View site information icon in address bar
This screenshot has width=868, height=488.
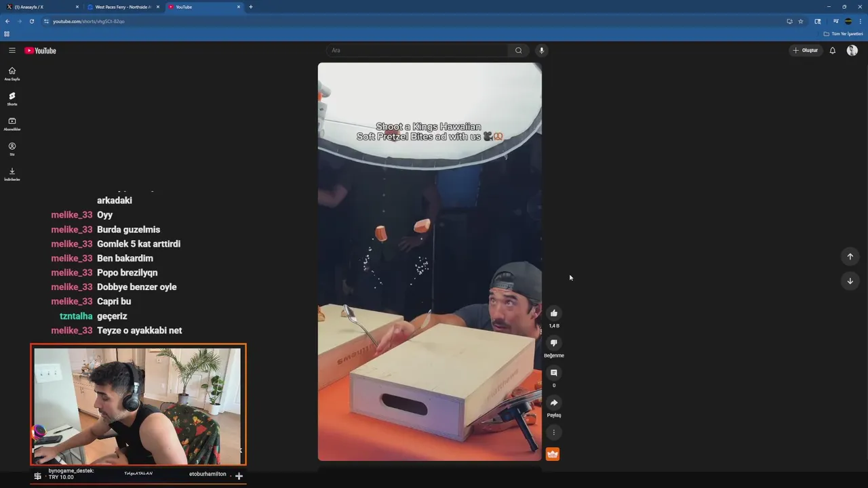tap(46, 21)
